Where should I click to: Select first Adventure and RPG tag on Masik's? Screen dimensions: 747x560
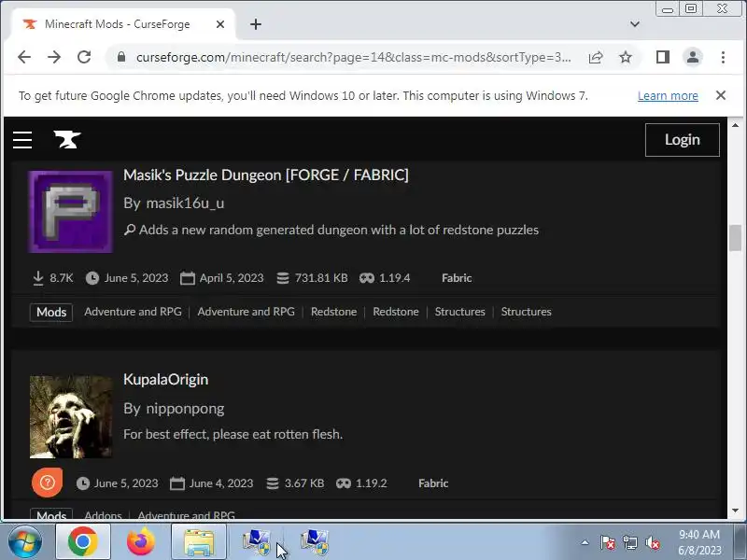[133, 312]
